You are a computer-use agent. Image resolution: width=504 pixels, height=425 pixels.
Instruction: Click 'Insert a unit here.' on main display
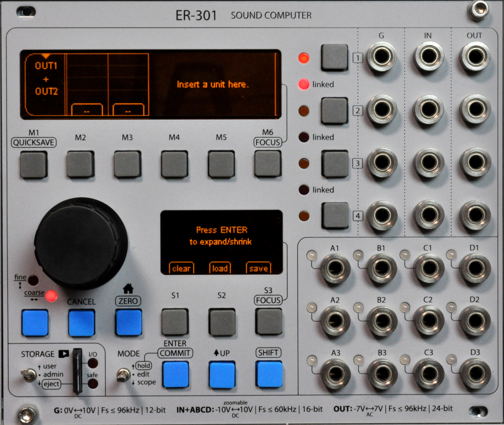213,84
